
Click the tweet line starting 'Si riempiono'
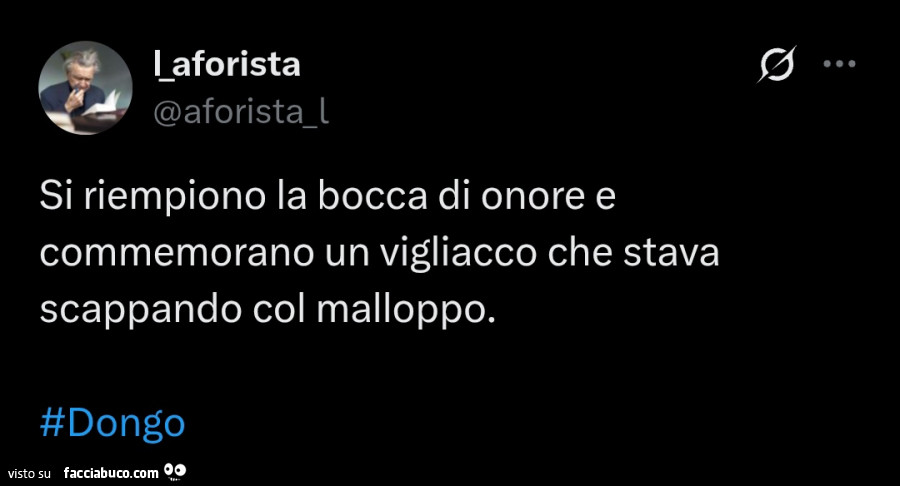(328, 196)
